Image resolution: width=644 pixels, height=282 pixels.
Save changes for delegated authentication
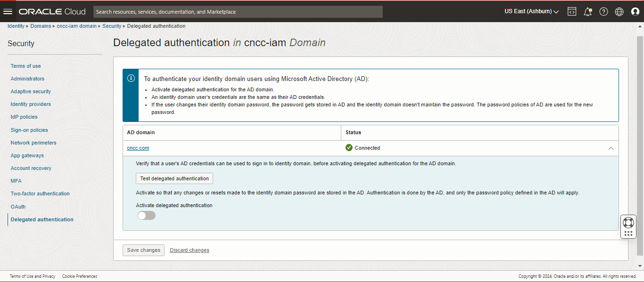pyautogui.click(x=143, y=250)
